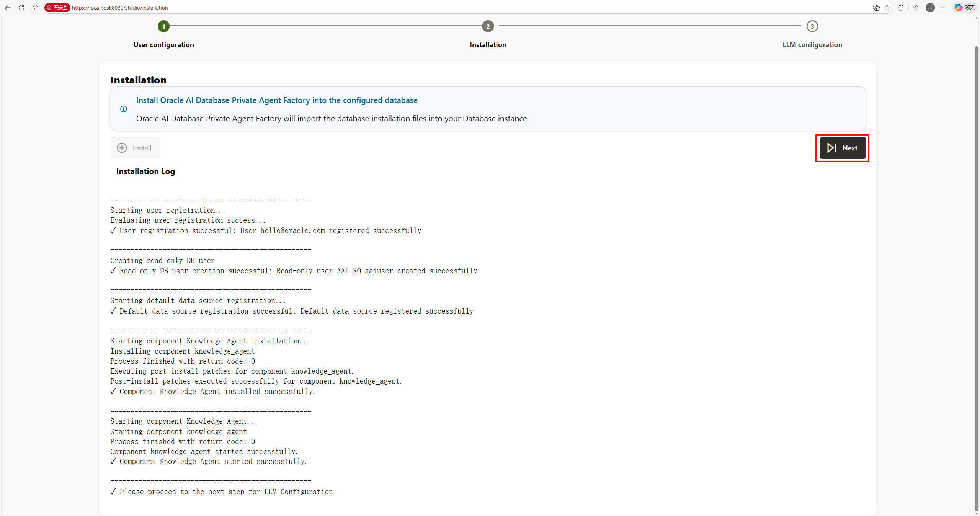Viewport: 980px width, 516px height.
Task: Go back with browser back arrow
Action: click(7, 8)
